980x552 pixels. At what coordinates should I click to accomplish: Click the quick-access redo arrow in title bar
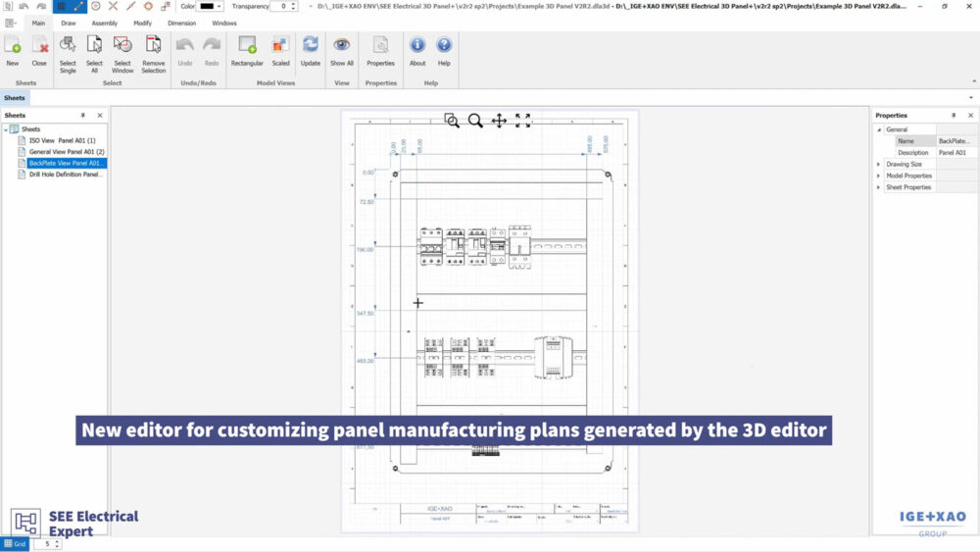click(x=41, y=6)
